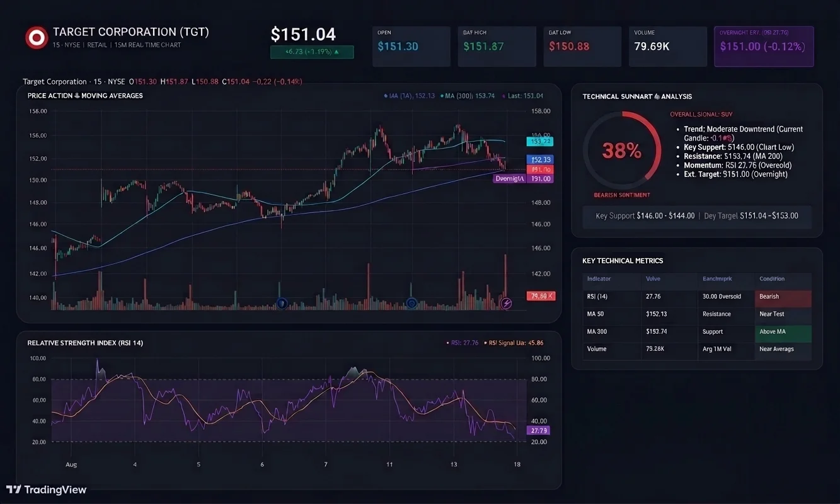Click the MA (300) 153.74 legend entry

tap(468, 96)
